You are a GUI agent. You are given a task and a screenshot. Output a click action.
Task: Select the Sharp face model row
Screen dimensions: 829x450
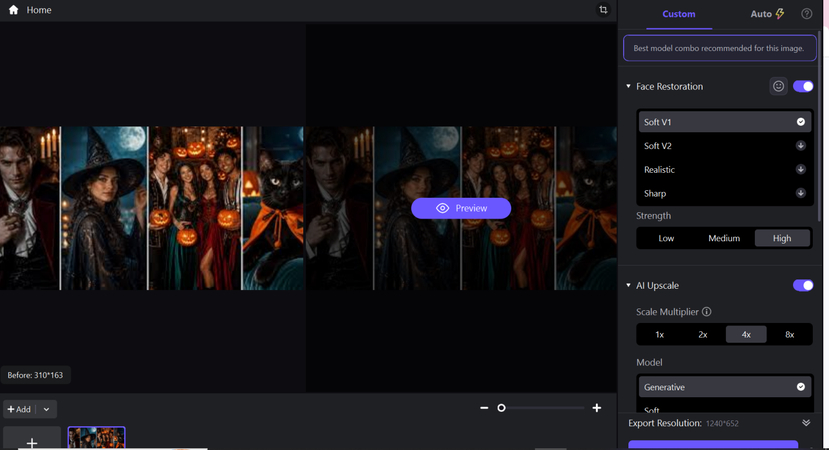[x=724, y=193]
